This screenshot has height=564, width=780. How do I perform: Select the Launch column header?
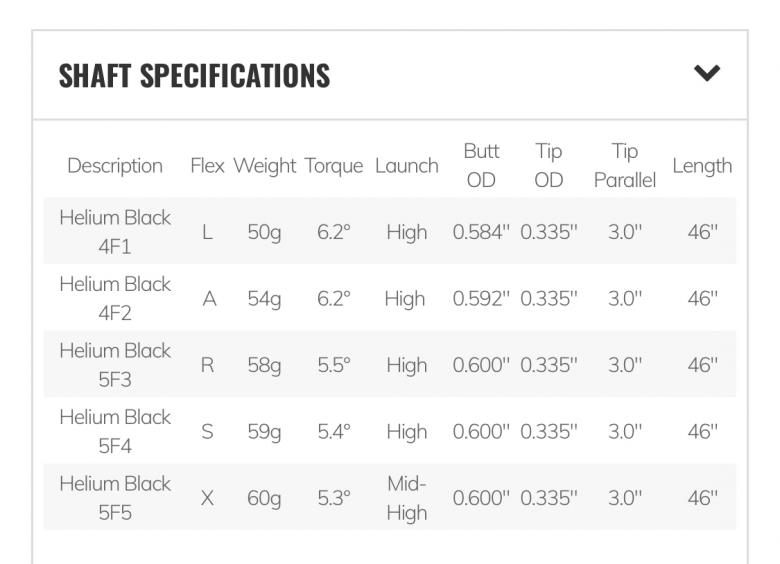coord(406,166)
